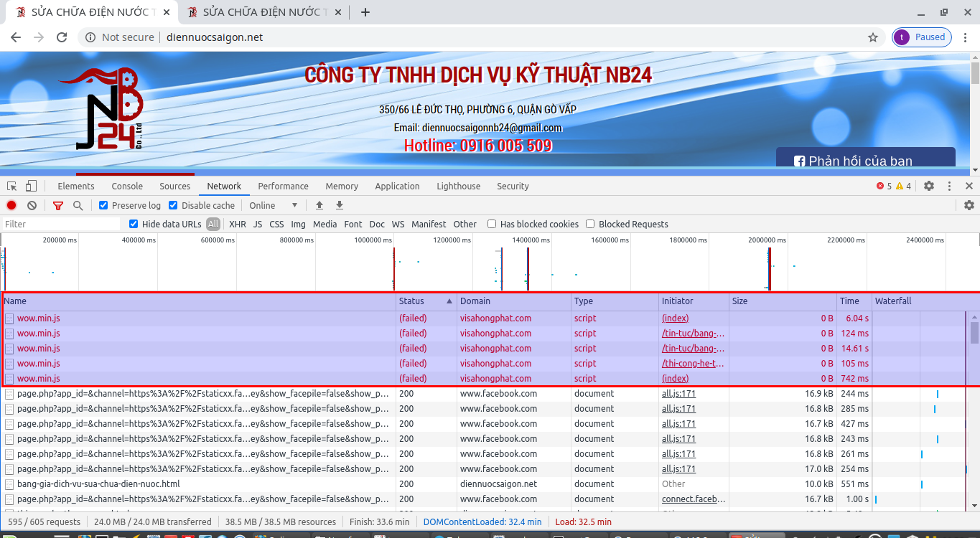Filter requests by Font type
This screenshot has height=538, width=980.
[353, 224]
